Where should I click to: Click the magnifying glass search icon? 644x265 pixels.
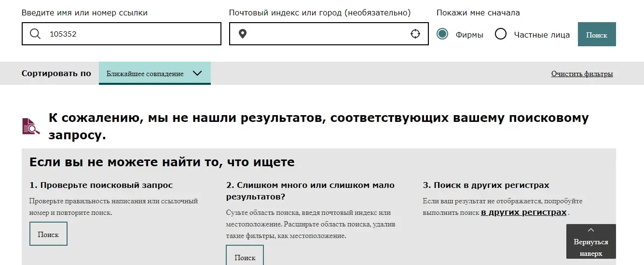(35, 34)
